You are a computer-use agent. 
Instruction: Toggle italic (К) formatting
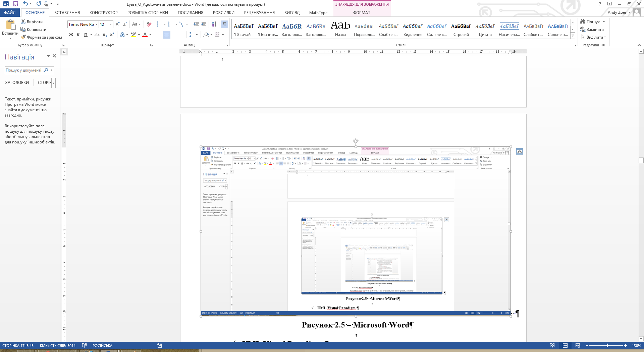[x=78, y=34]
